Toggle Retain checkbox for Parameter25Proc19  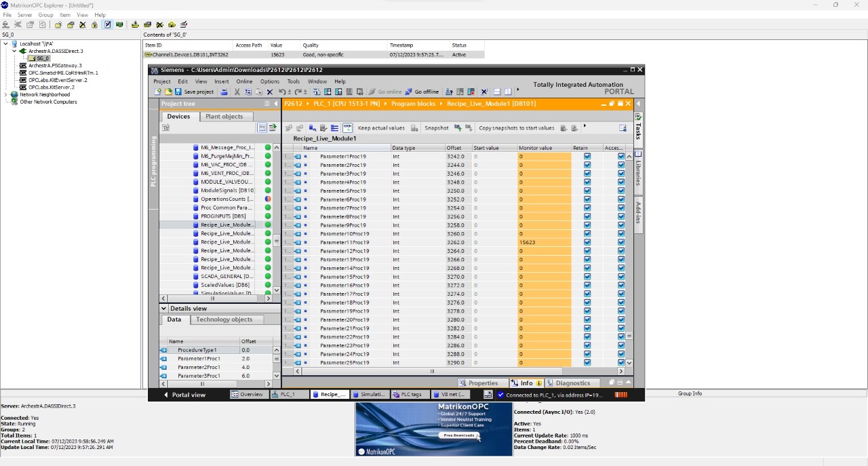click(587, 363)
